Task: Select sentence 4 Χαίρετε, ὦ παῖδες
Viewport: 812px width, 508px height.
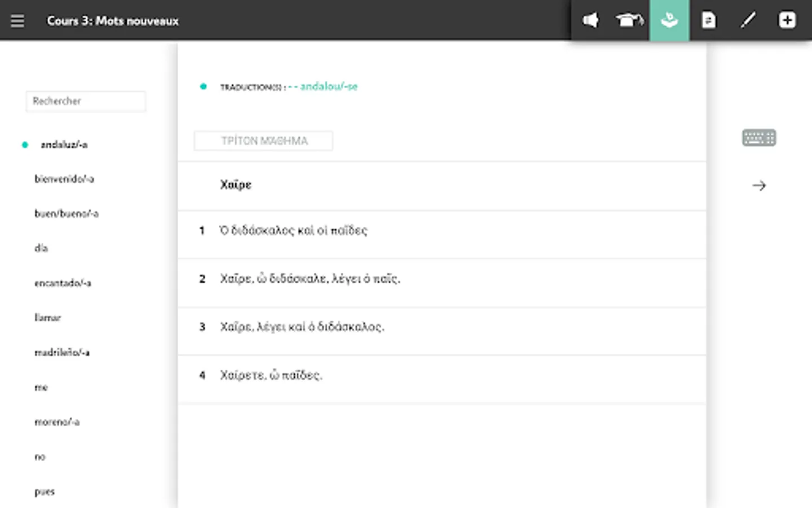Action: point(442,379)
